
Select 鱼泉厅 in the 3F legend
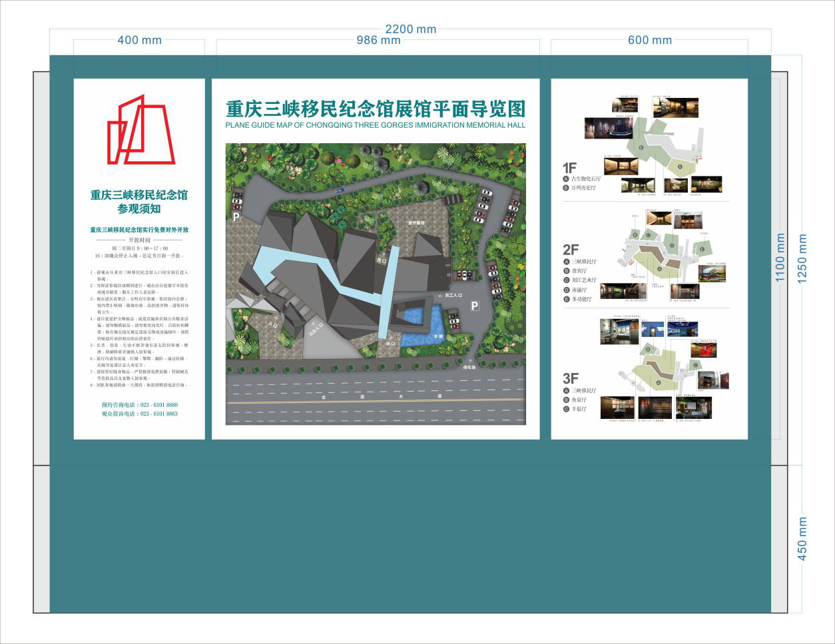click(579, 400)
